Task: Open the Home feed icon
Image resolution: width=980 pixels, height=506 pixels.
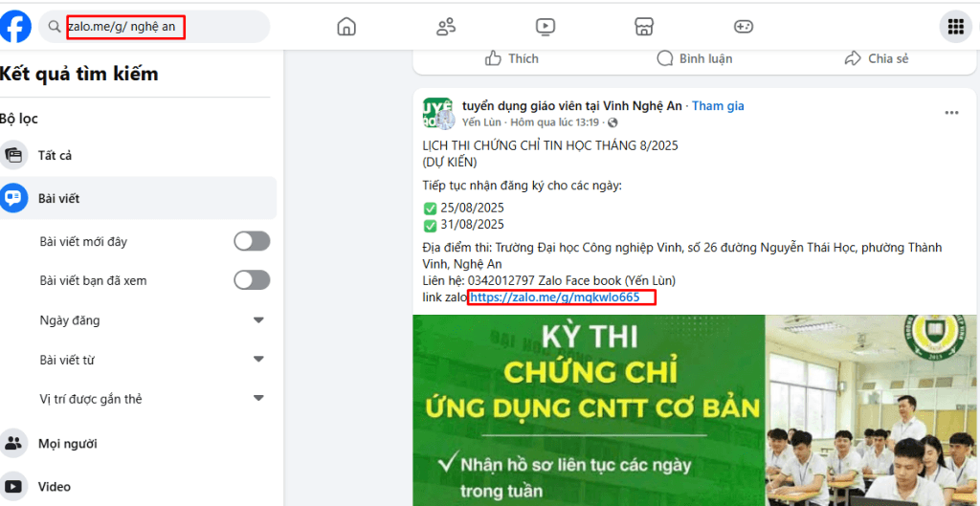Action: (346, 27)
